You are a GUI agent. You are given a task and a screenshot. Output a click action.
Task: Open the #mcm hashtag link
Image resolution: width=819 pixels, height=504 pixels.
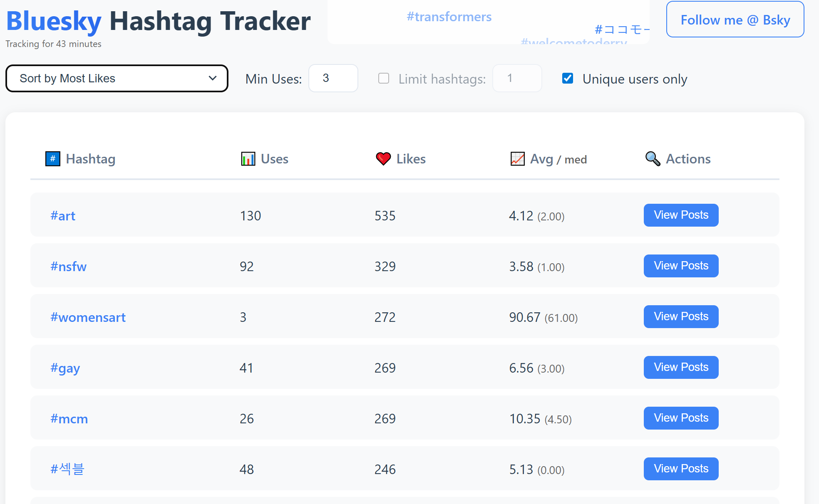69,419
